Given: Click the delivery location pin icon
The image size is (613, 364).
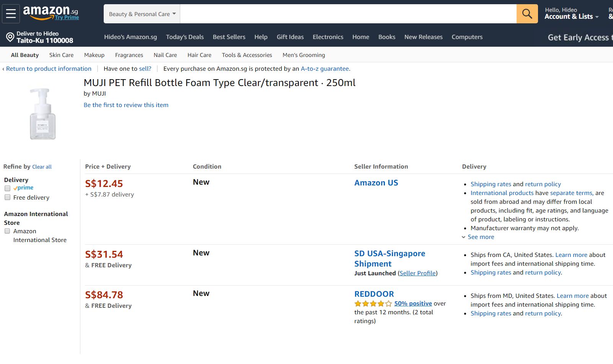Looking at the screenshot, I should [10, 37].
